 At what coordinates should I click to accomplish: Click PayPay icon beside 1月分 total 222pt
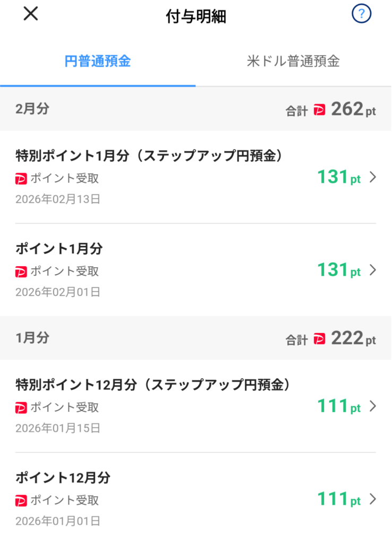pyautogui.click(x=319, y=338)
